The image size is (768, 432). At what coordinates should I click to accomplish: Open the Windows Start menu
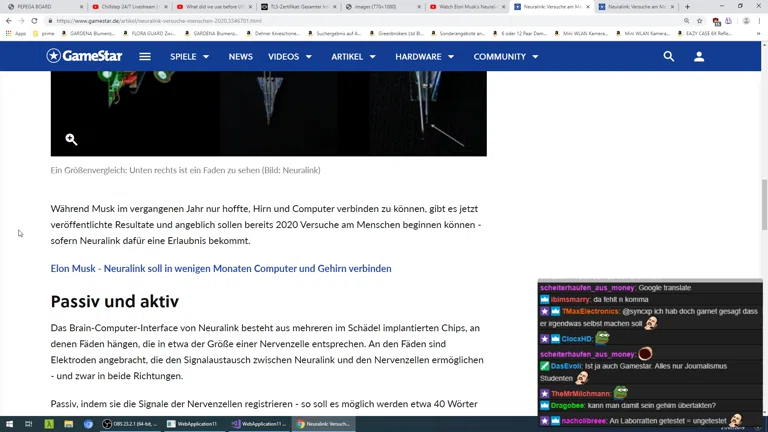point(9,424)
